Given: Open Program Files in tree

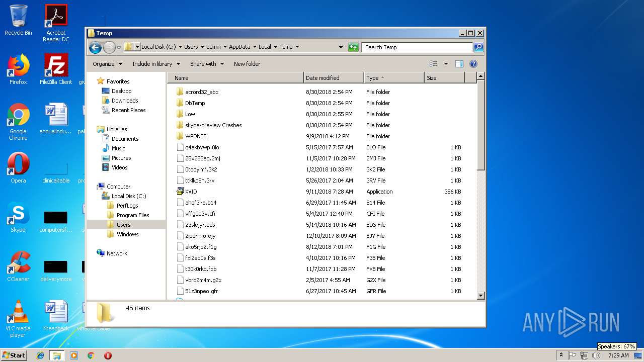Looking at the screenshot, I should click(133, 215).
